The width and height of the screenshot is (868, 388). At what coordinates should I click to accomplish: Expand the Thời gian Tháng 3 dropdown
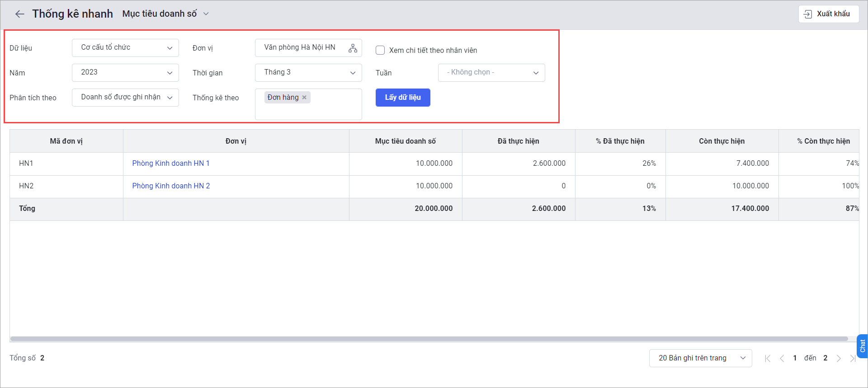click(308, 73)
